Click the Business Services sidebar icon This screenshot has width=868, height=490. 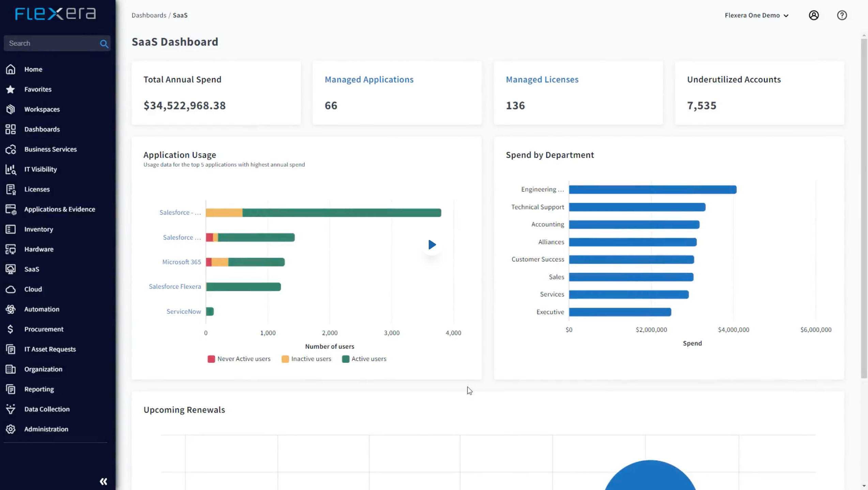[x=11, y=149]
